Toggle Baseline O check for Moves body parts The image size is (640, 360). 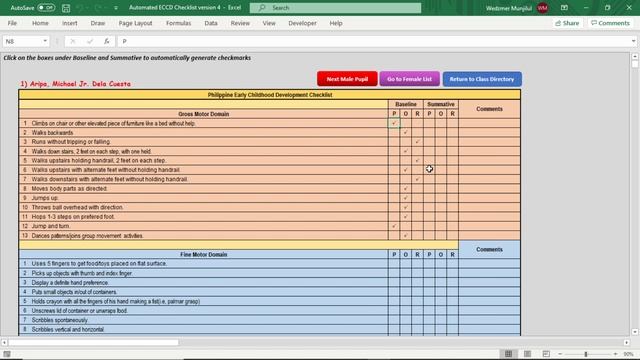point(405,189)
